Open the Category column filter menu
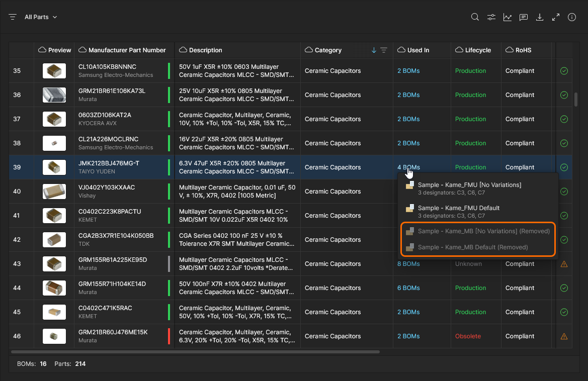588x381 pixels. tap(384, 50)
